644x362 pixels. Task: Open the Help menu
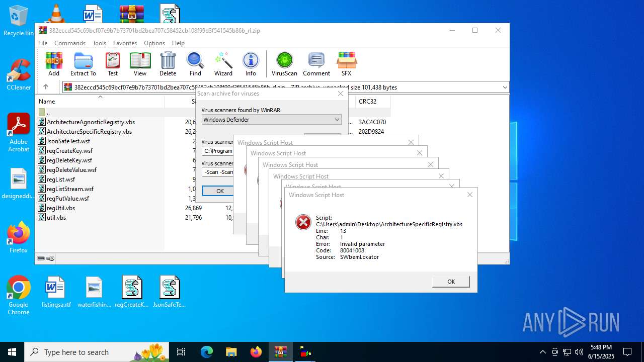point(178,43)
